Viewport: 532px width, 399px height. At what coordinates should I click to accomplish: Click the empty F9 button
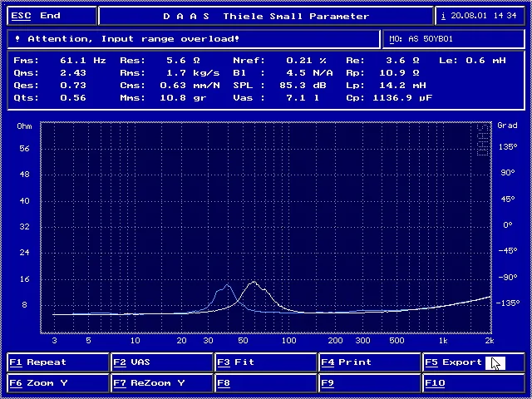pos(369,383)
